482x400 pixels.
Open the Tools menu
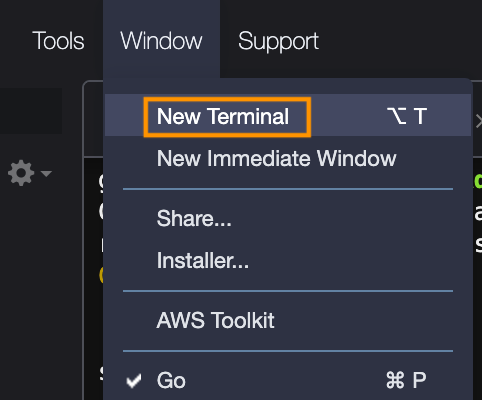(x=58, y=41)
